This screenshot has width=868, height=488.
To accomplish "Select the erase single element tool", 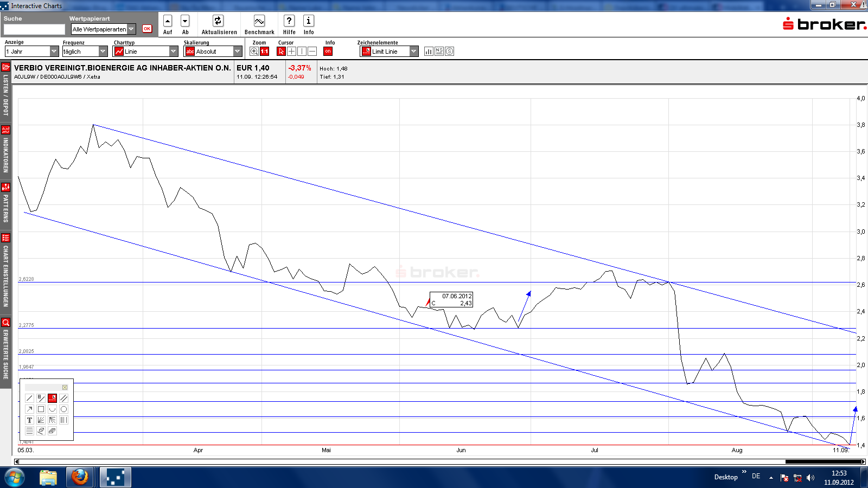I will point(41,431).
